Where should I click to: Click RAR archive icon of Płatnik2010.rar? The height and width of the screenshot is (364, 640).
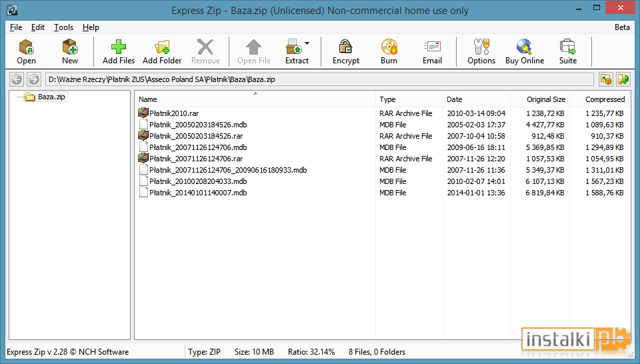tap(143, 113)
